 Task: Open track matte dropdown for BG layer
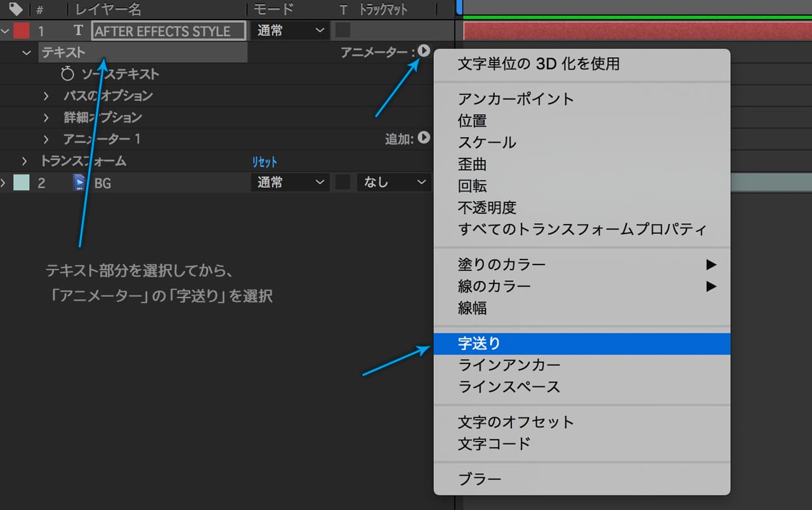pos(394,183)
